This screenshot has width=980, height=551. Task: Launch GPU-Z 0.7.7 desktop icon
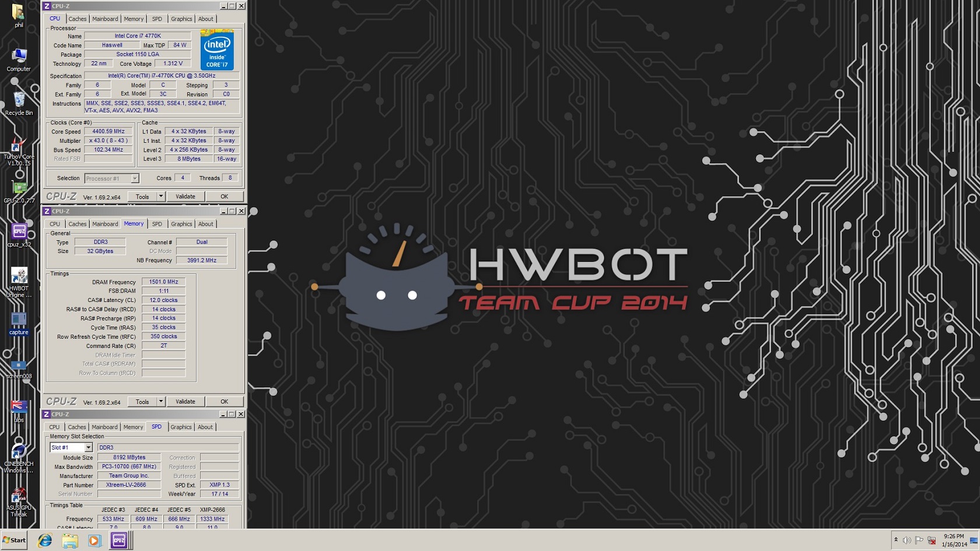[19, 192]
